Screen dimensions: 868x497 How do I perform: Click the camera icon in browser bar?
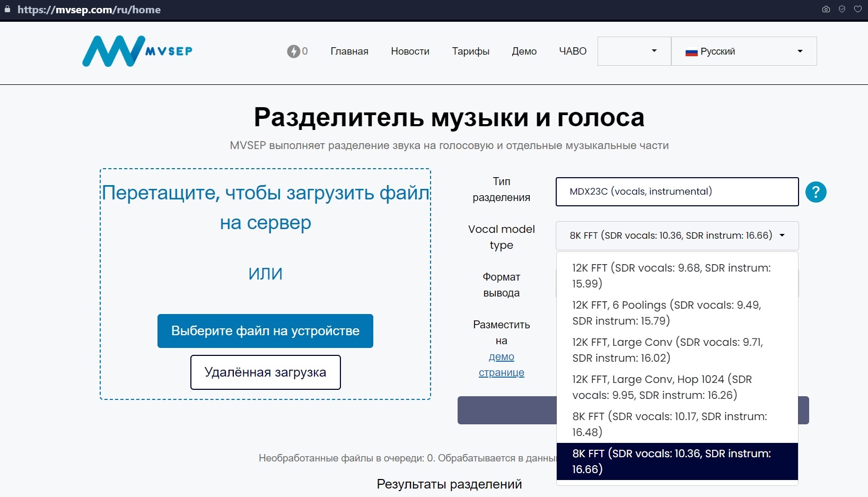826,10
